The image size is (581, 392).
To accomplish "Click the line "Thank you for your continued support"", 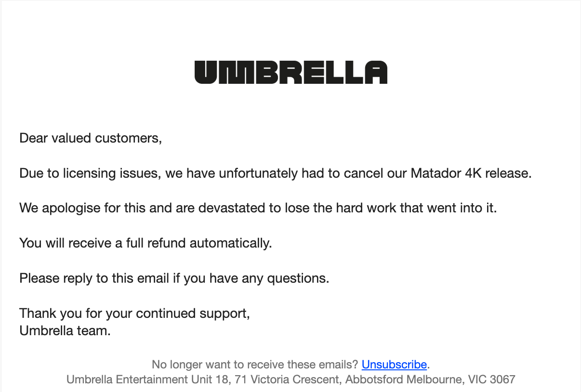I will [x=134, y=314].
